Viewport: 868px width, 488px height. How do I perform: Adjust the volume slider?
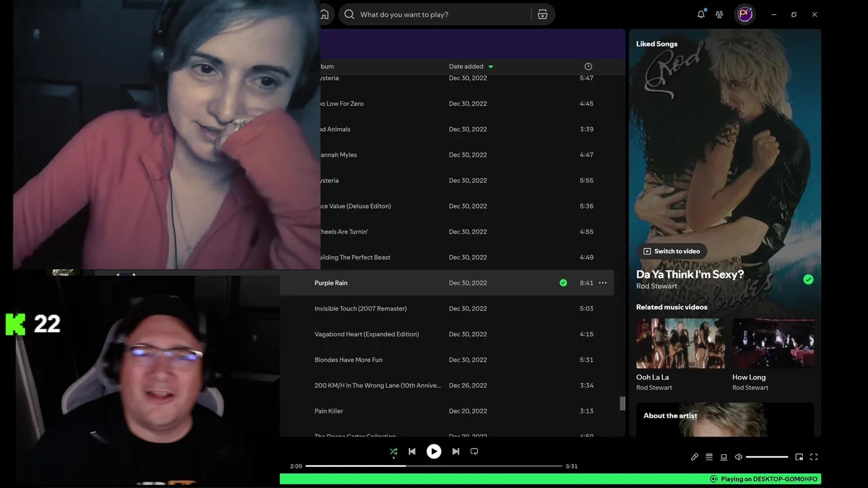tap(767, 457)
